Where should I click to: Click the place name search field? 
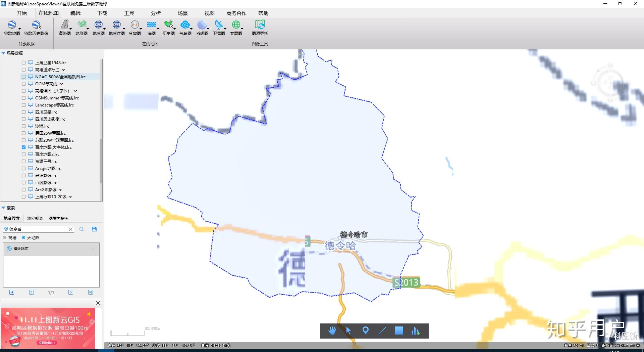(x=38, y=229)
